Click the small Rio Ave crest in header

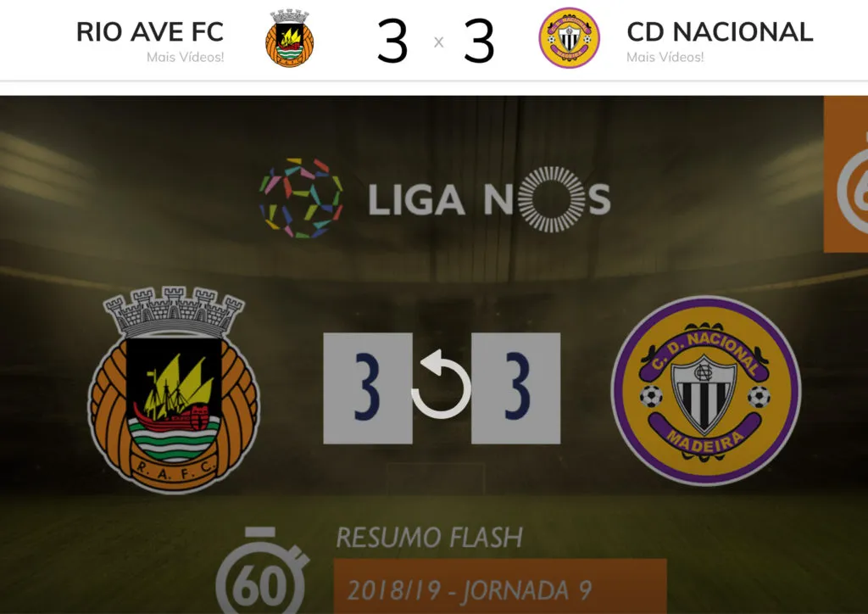[x=290, y=38]
